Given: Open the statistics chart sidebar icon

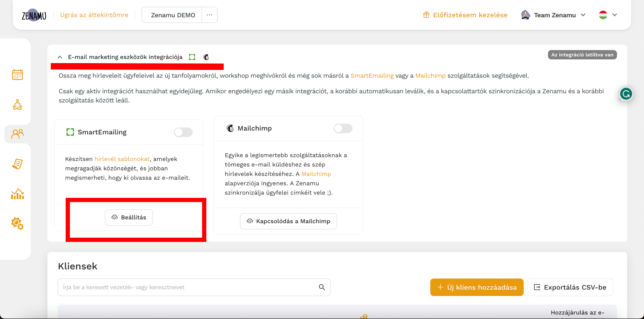Looking at the screenshot, I should coord(17,194).
